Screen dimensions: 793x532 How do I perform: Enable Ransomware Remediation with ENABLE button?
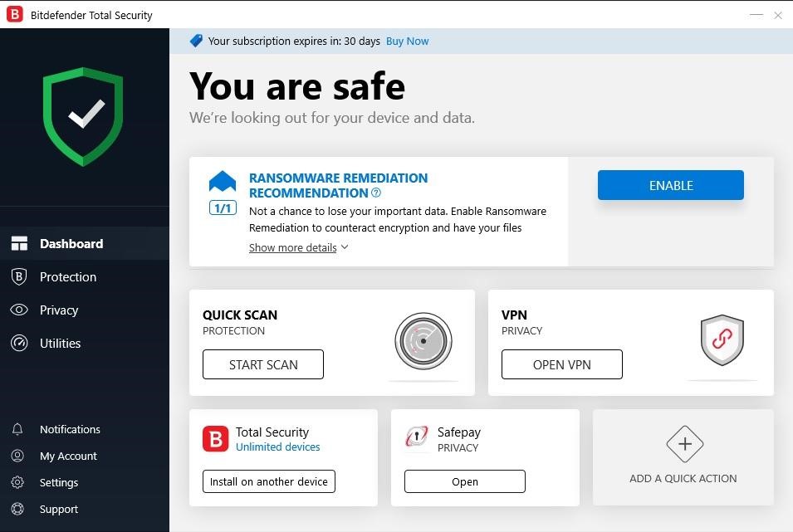tap(671, 185)
